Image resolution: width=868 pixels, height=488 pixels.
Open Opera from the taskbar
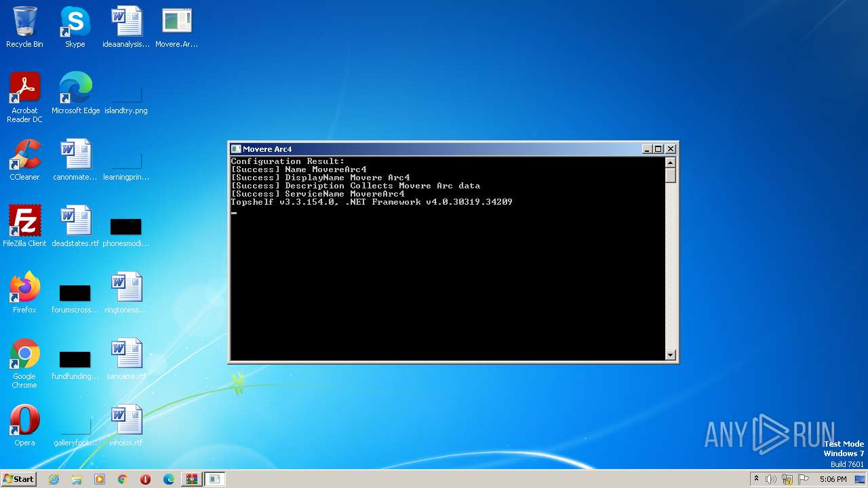pos(146,479)
